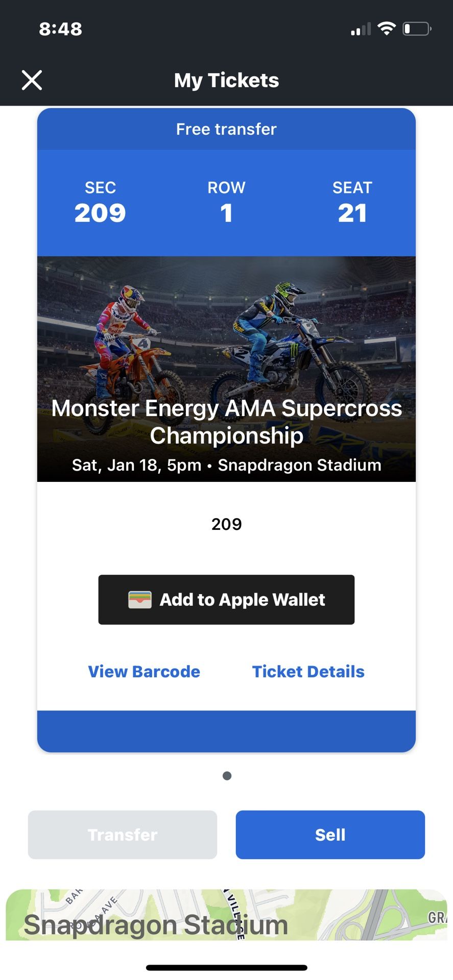This screenshot has width=453, height=980.
Task: Close the My Tickets screen
Action: (32, 80)
